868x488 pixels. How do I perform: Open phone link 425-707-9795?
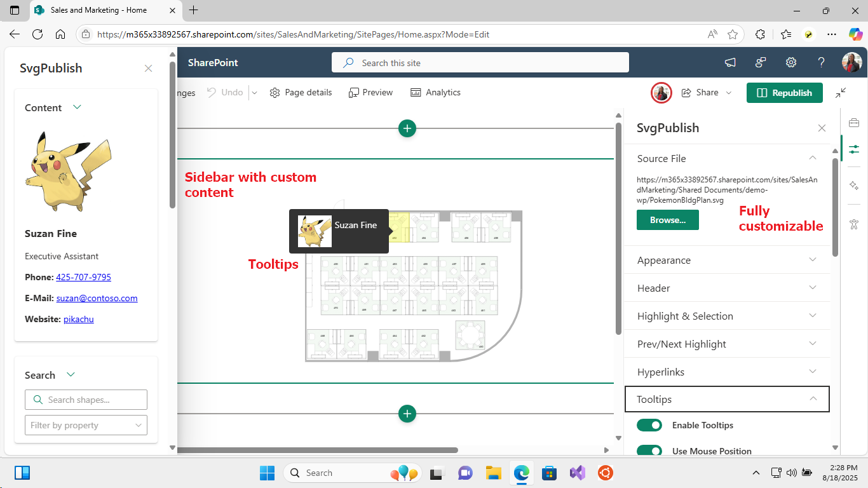83,277
